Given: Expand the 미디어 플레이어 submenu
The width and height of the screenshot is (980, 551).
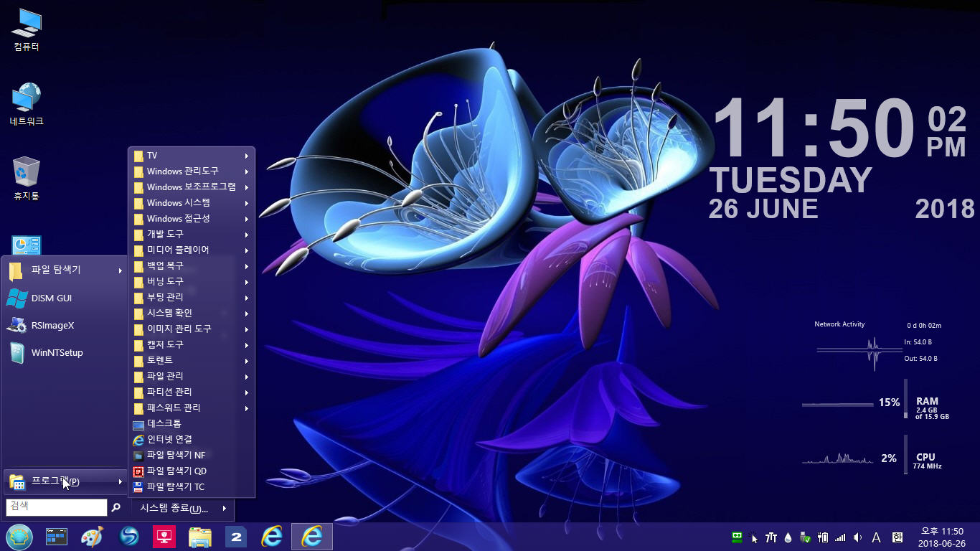Looking at the screenshot, I should click(191, 250).
